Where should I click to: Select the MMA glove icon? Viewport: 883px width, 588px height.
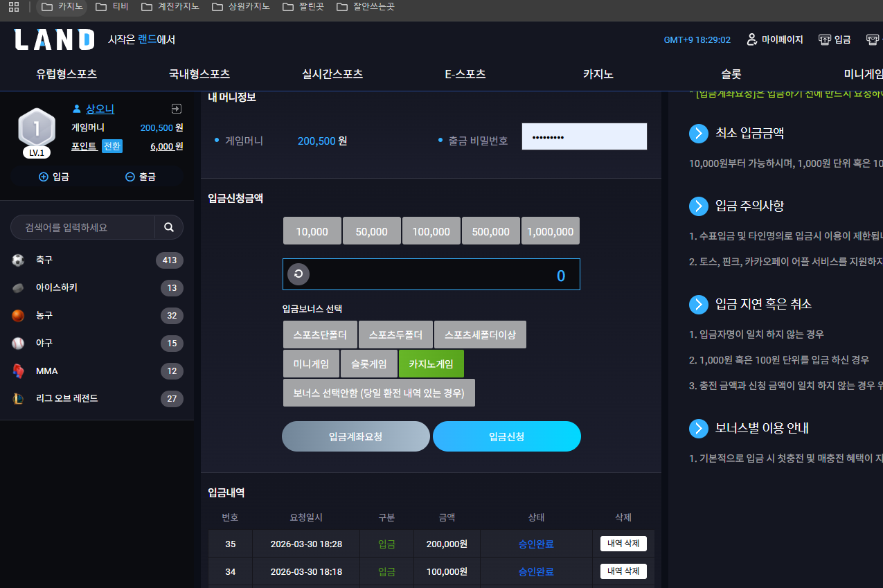(18, 371)
